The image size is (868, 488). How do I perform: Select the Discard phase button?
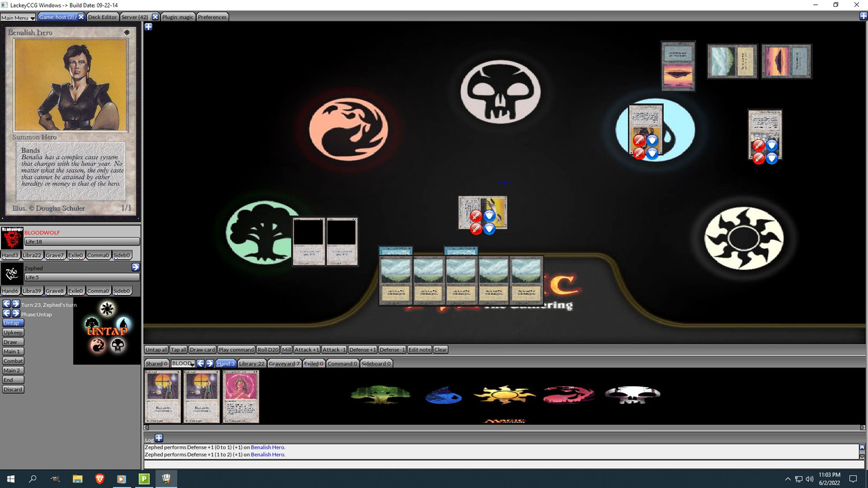click(x=13, y=390)
